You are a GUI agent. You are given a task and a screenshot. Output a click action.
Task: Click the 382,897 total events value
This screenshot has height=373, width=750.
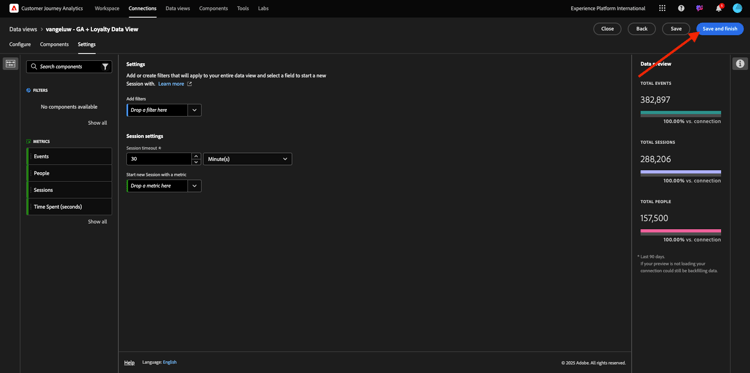coord(655,99)
